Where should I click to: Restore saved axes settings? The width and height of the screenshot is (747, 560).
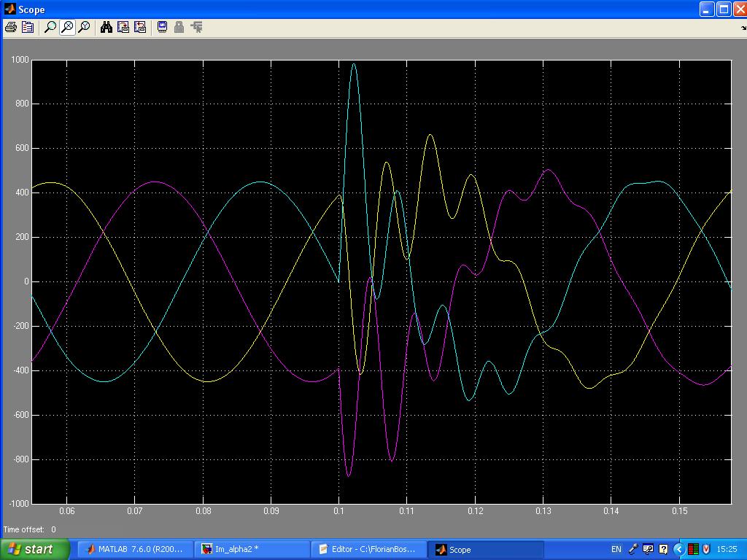tap(140, 27)
